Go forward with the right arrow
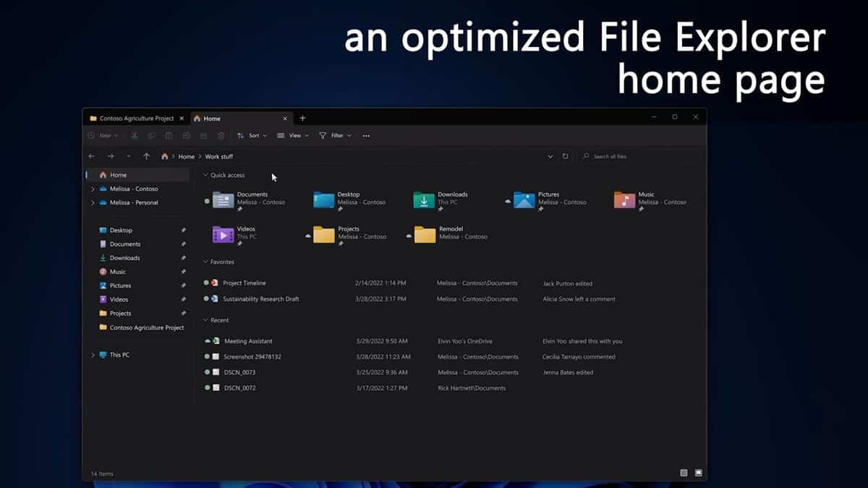 point(110,156)
